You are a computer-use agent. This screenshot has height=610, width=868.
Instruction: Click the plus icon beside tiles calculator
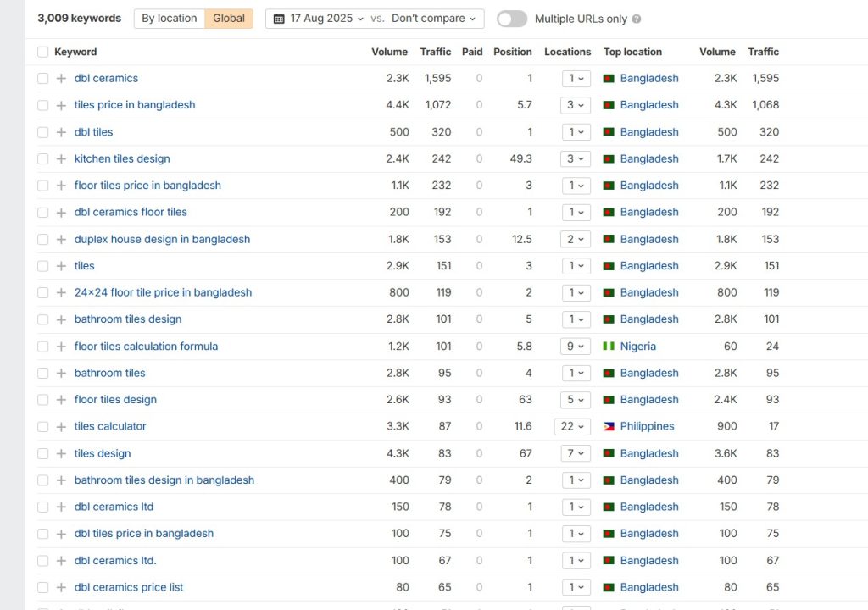pos(59,426)
